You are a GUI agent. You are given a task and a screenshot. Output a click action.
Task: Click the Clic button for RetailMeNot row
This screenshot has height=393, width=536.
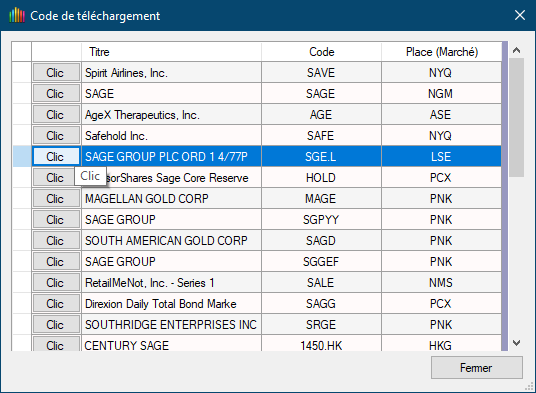56,283
